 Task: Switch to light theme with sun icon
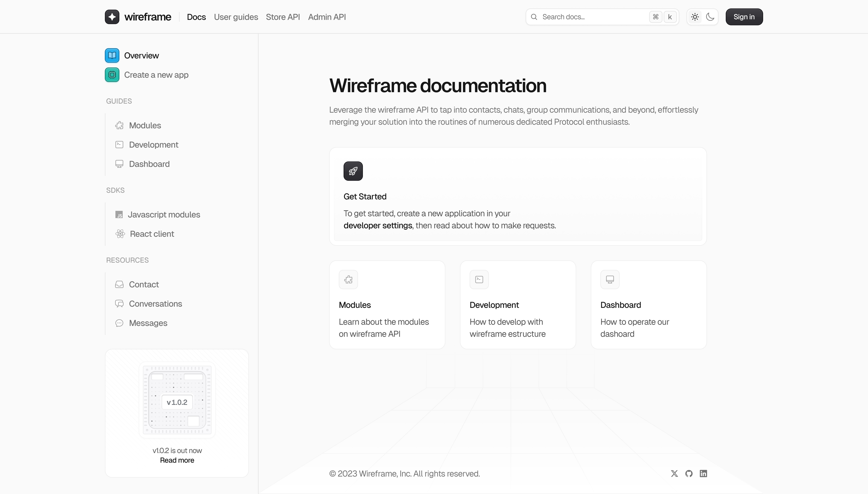point(695,17)
